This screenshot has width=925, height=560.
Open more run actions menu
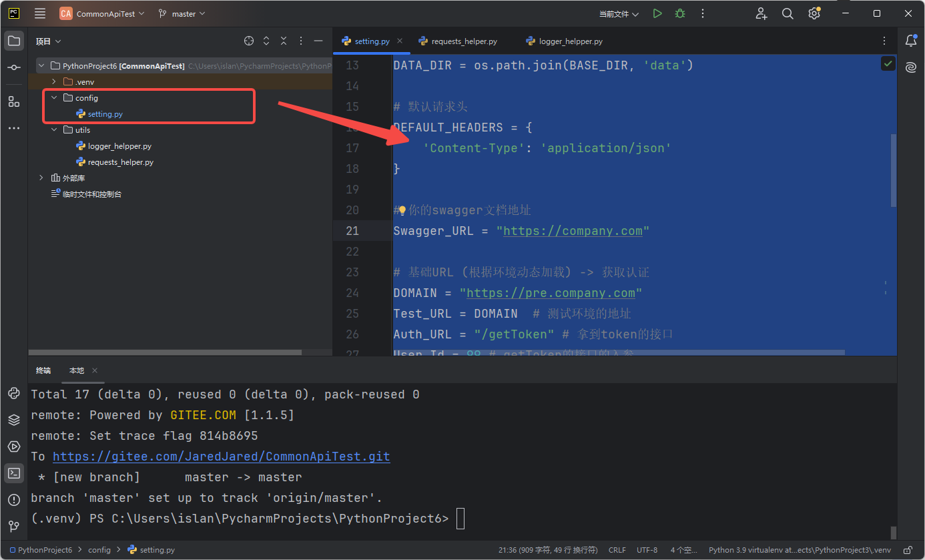click(702, 13)
